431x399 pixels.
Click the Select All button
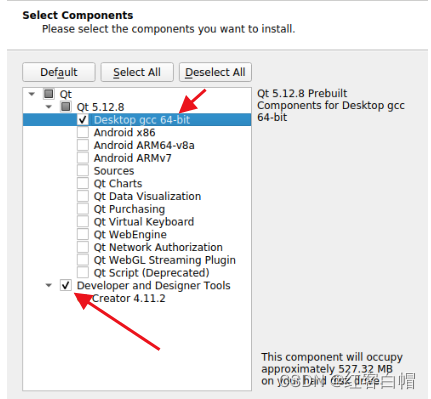tap(137, 72)
